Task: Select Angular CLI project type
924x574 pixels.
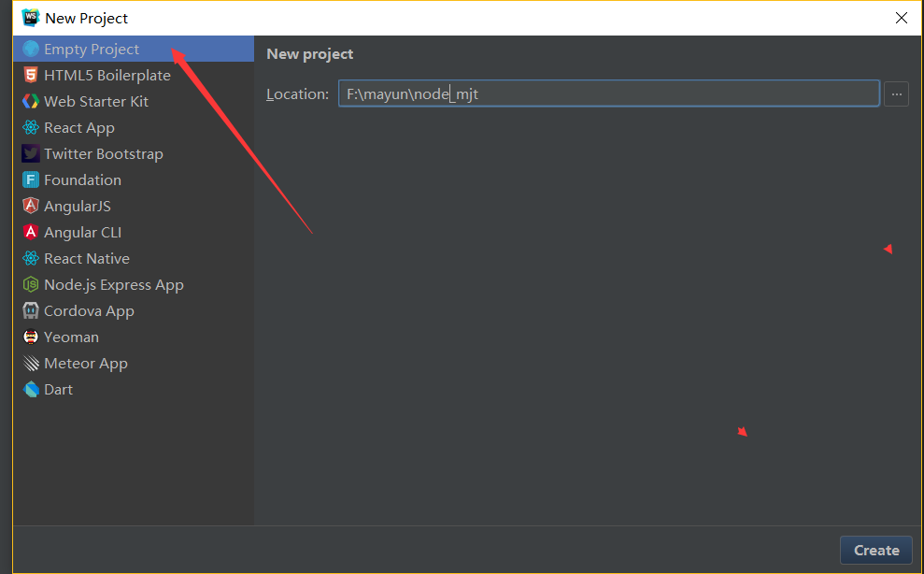Action: click(x=82, y=233)
